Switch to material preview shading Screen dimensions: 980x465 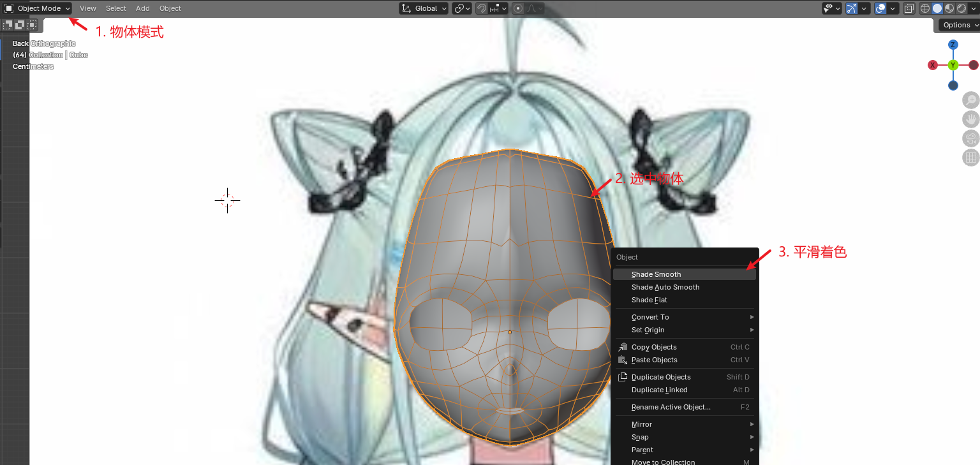pyautogui.click(x=949, y=8)
